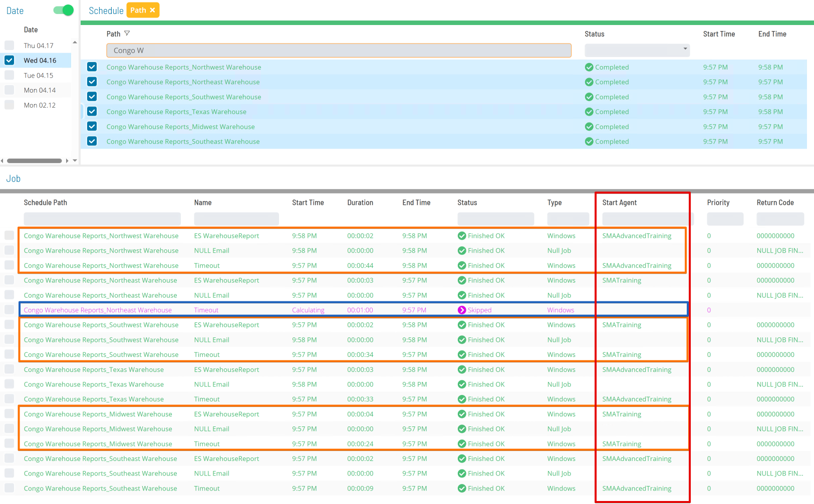Check the Tue 04.15 date checkbox
Screen dimensions: 814x504
coord(9,75)
